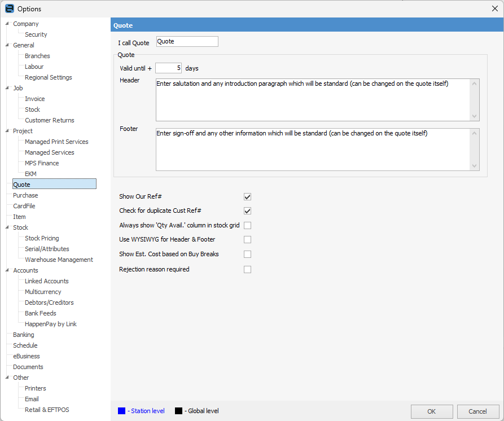The height and width of the screenshot is (421, 504).
Task: Click the Valid until days input field
Action: tap(168, 68)
